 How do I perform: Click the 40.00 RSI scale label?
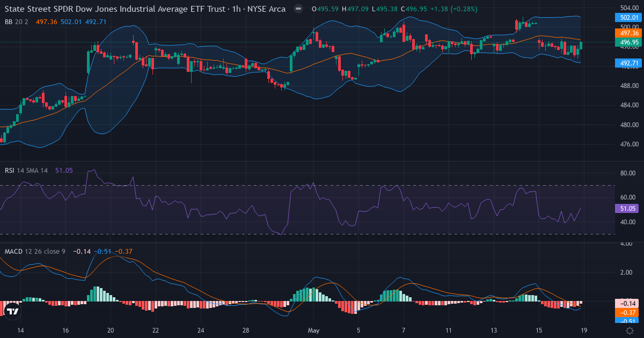[629, 222]
